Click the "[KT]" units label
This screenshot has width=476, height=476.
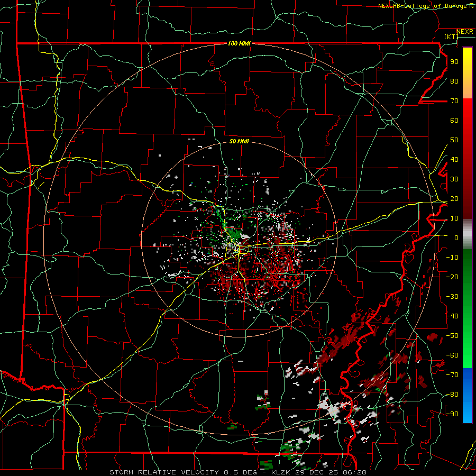[452, 36]
